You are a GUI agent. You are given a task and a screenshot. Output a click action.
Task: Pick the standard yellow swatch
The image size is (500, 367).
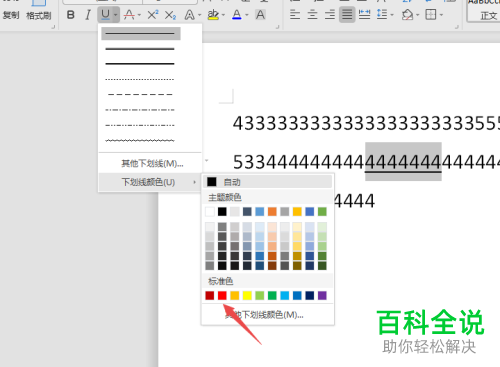pyautogui.click(x=247, y=295)
